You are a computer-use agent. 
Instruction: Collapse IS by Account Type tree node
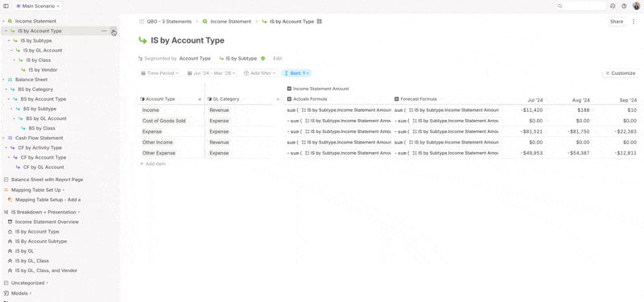[6, 31]
